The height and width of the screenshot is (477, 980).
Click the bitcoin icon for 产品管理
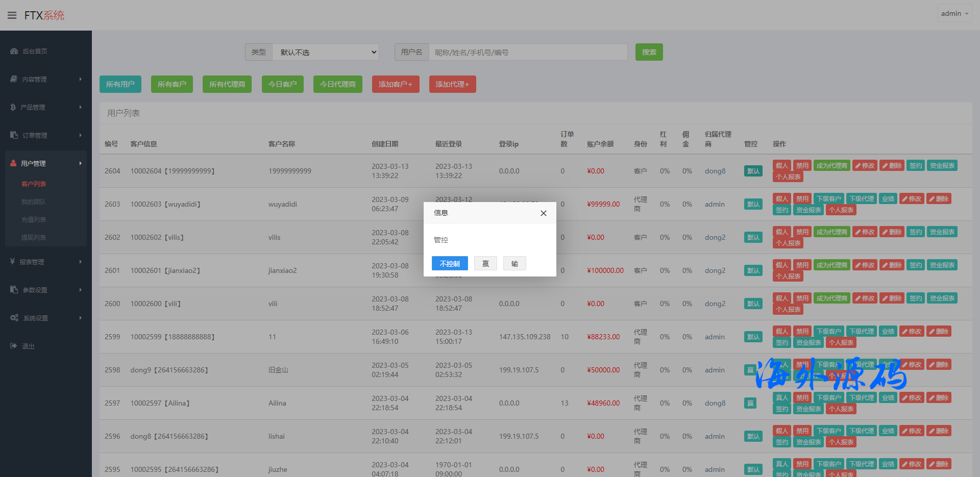coord(13,107)
